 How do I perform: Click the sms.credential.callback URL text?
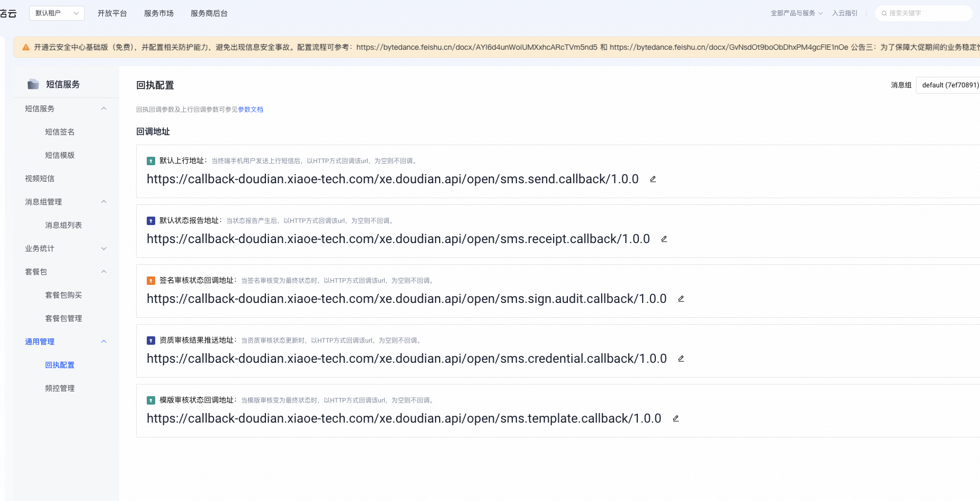point(407,359)
